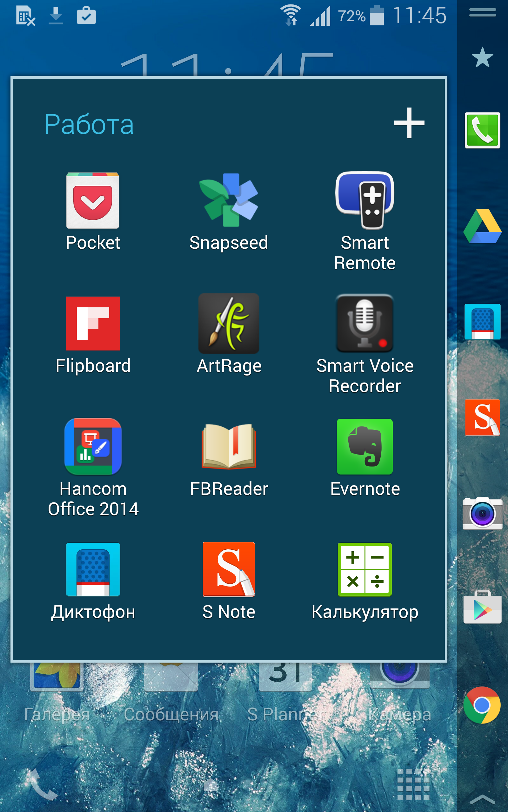Expand side panel bottom chevron
This screenshot has width=508, height=812.
coord(483,800)
